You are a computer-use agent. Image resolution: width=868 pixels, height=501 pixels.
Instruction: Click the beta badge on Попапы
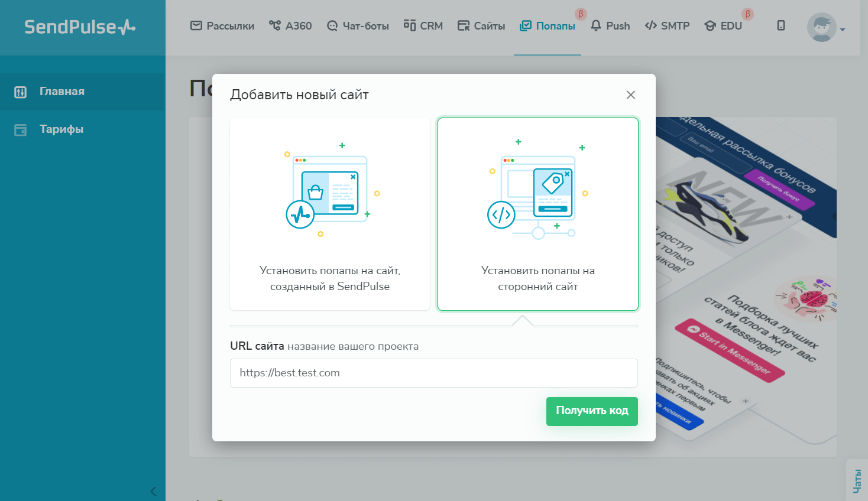[x=581, y=14]
